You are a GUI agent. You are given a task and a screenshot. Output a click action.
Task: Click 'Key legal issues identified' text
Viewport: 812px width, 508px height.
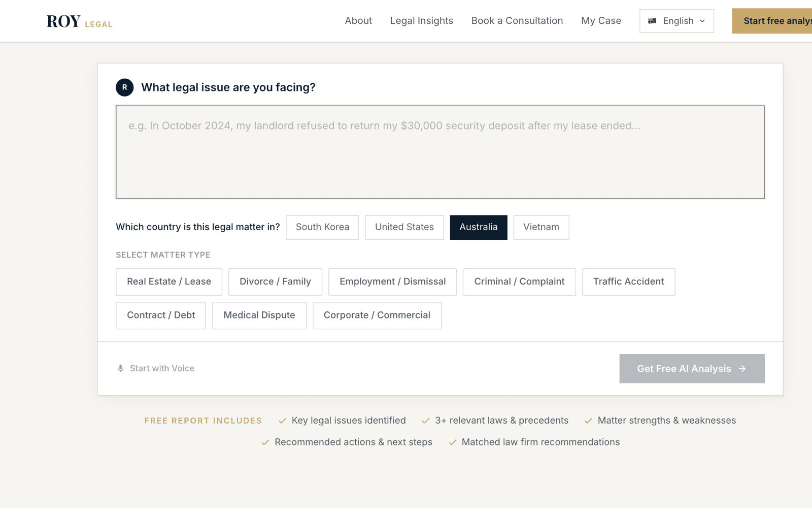349,421
